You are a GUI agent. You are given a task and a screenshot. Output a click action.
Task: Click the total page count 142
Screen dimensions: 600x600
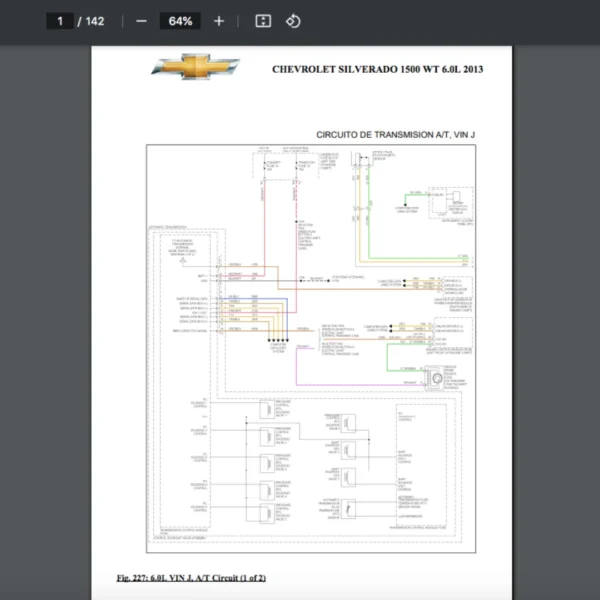coord(95,21)
